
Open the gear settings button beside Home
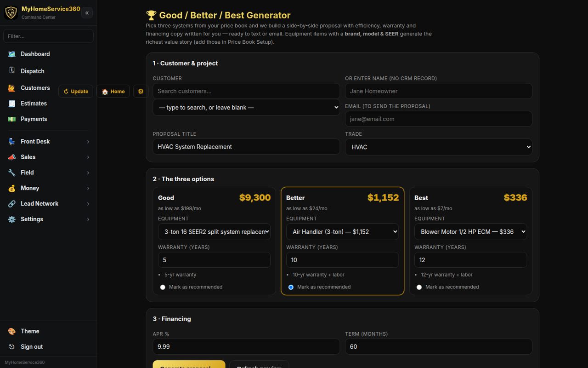(x=141, y=91)
